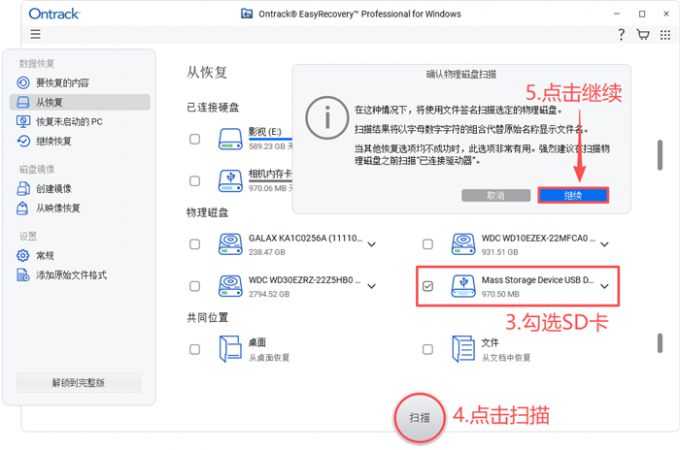Click the 238.47 GB size text

[x=267, y=252]
